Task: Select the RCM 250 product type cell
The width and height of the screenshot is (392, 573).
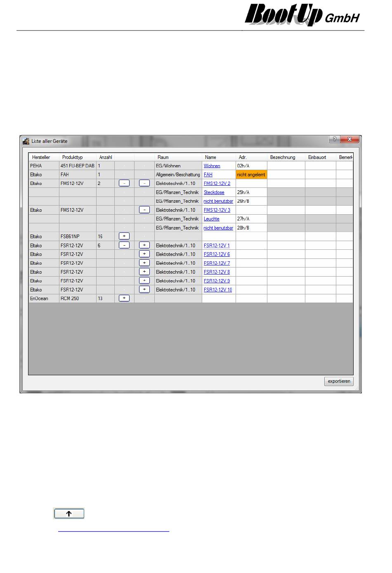Action: pos(78,298)
